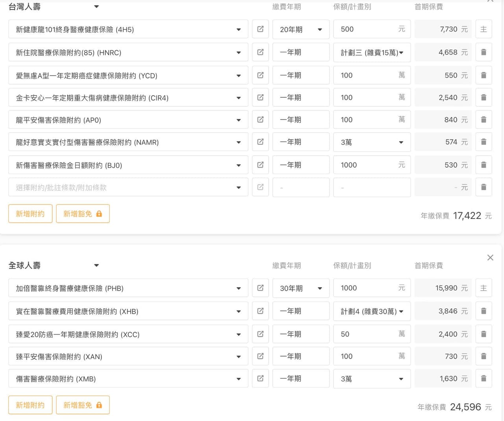
Task: Open link icon for XAN rider
Action: point(260,356)
